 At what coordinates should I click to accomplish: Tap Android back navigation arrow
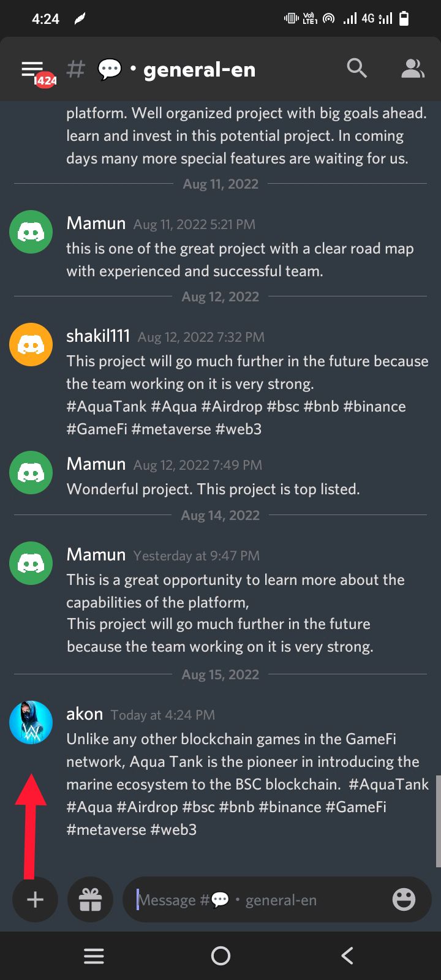click(347, 956)
